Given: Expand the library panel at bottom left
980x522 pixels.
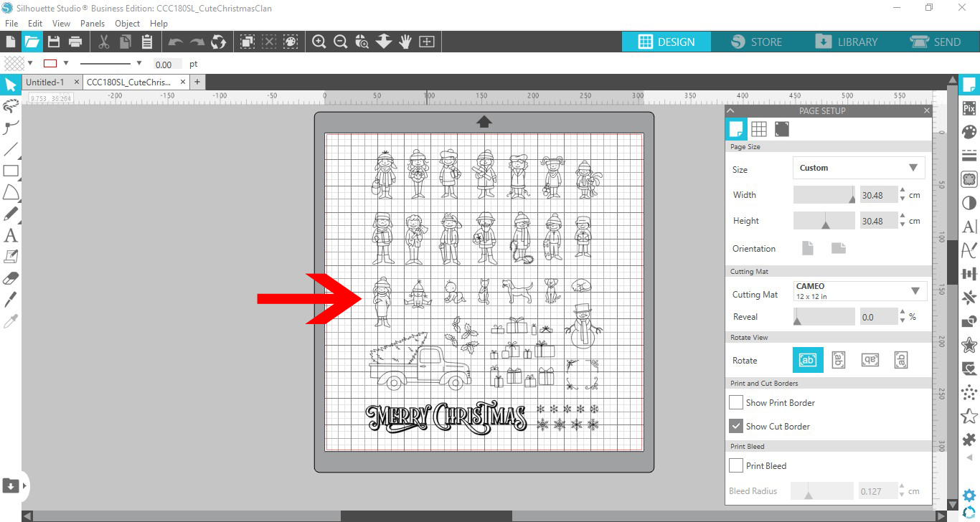Looking at the screenshot, I should coord(14,485).
